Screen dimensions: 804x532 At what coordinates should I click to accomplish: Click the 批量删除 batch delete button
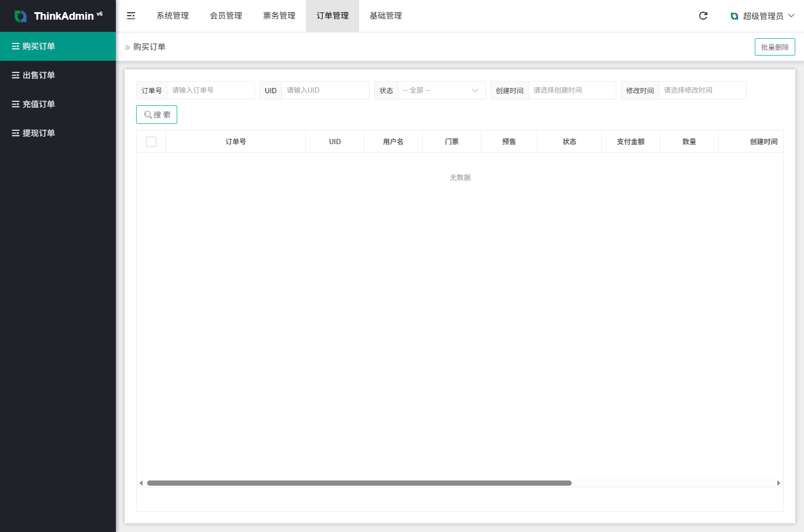pos(775,47)
